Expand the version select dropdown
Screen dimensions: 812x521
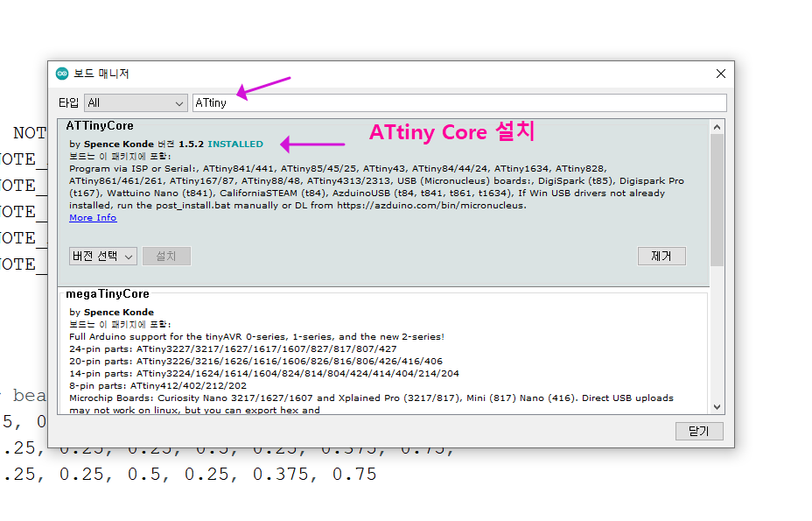click(x=103, y=256)
